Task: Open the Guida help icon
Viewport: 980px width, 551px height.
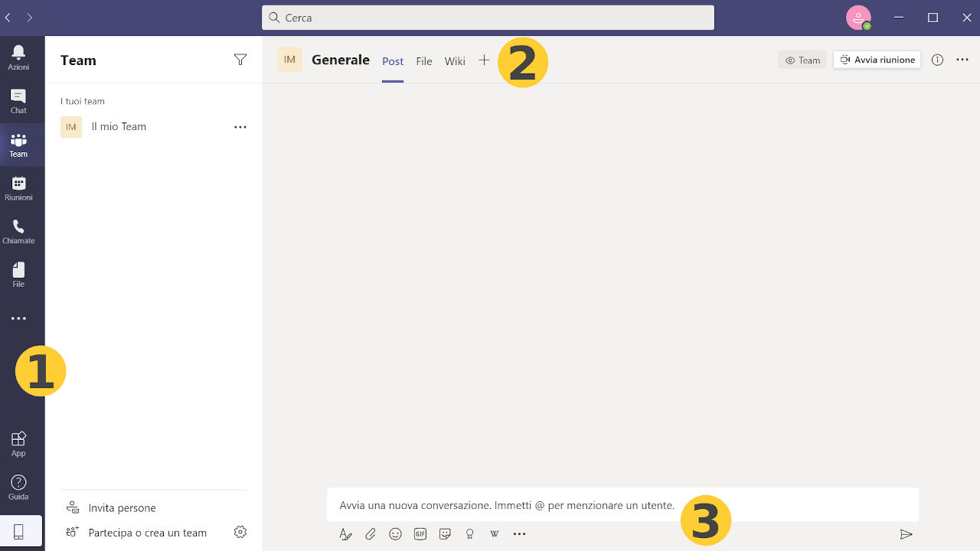Action: click(18, 487)
